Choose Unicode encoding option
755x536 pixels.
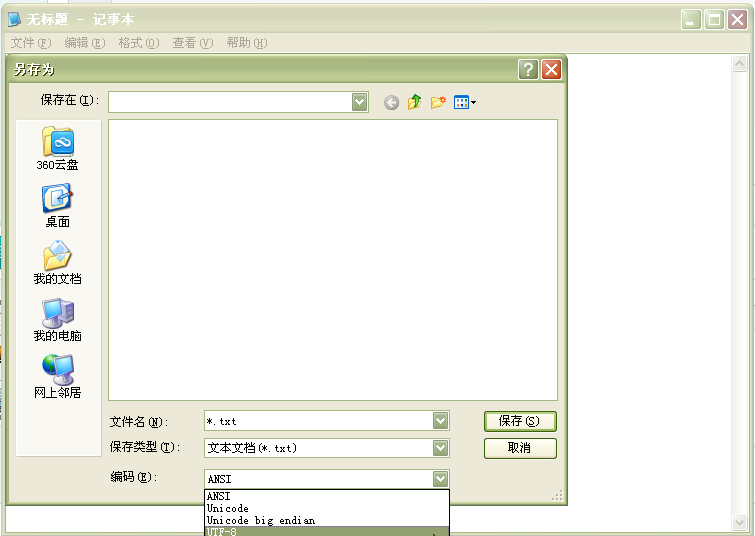pos(326,508)
